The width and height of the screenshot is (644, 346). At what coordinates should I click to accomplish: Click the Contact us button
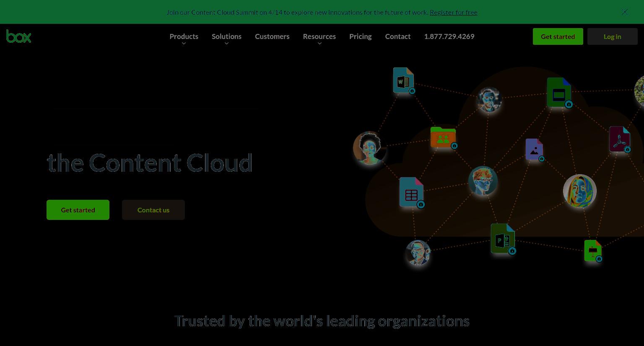[x=153, y=210]
